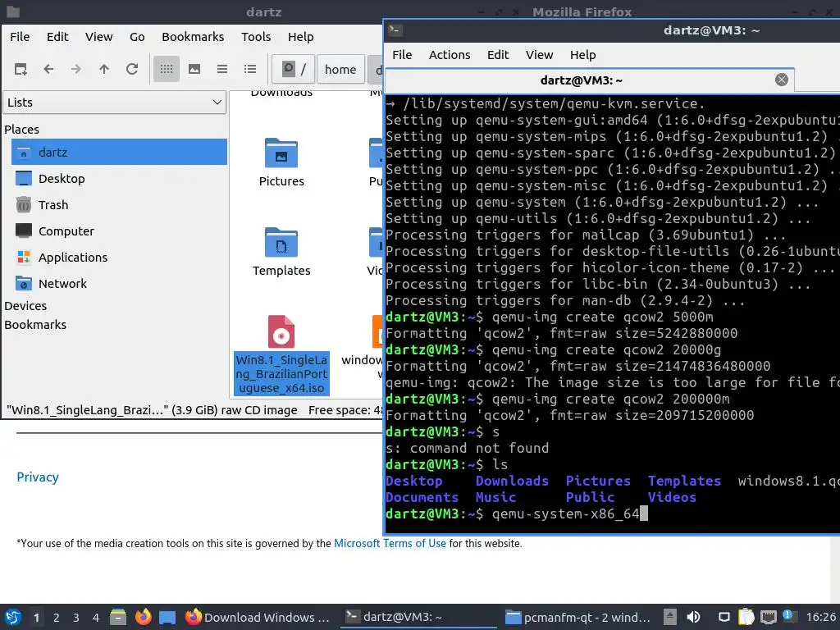840x630 pixels.
Task: Open file manager File menu
Action: 20,36
